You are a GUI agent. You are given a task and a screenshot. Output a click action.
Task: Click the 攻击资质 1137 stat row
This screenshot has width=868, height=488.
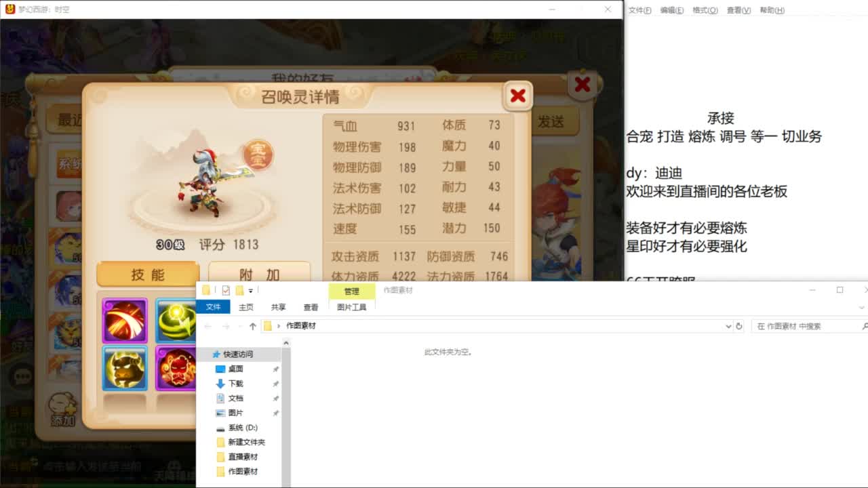374,256
